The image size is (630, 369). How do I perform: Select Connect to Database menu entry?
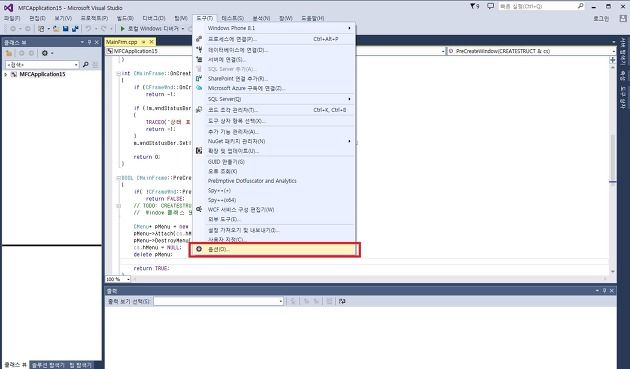click(x=274, y=50)
